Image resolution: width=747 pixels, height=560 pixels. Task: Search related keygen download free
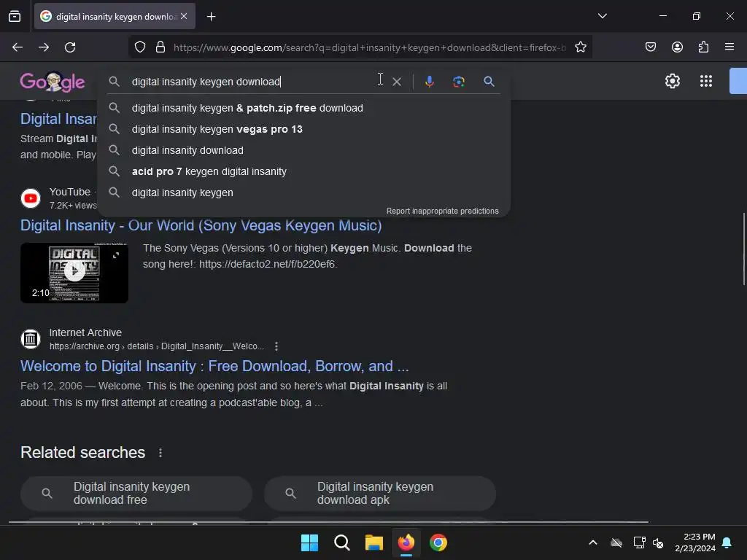pyautogui.click(x=136, y=494)
